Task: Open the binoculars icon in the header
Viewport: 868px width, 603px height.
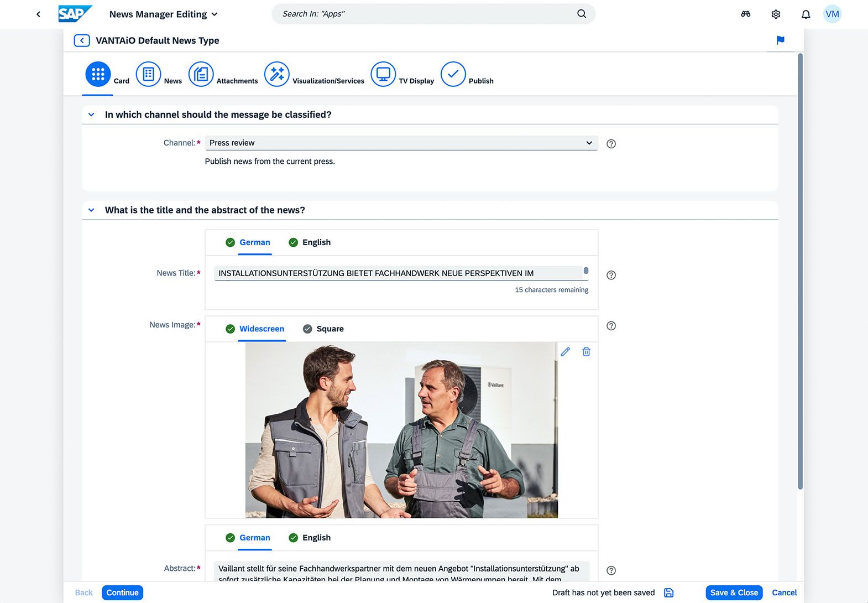Action: 746,14
